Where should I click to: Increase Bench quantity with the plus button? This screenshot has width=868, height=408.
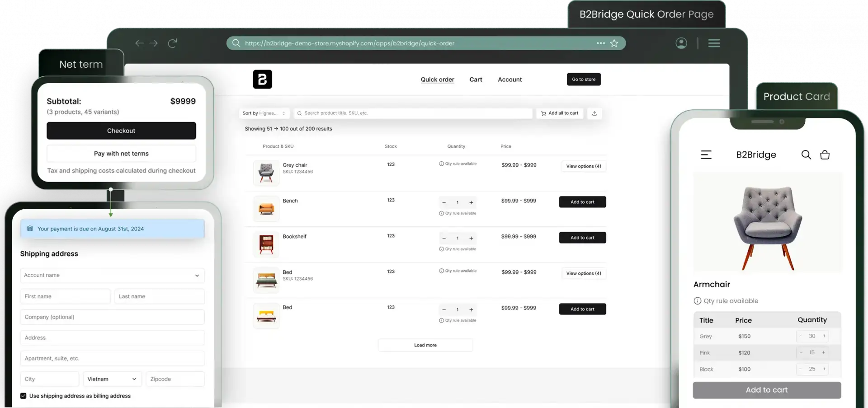click(x=471, y=202)
